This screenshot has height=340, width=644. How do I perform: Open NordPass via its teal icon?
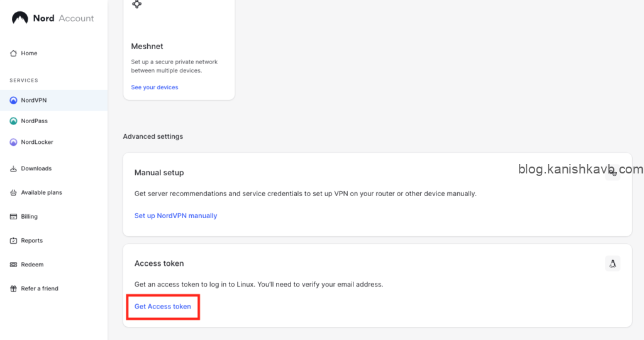[13, 121]
